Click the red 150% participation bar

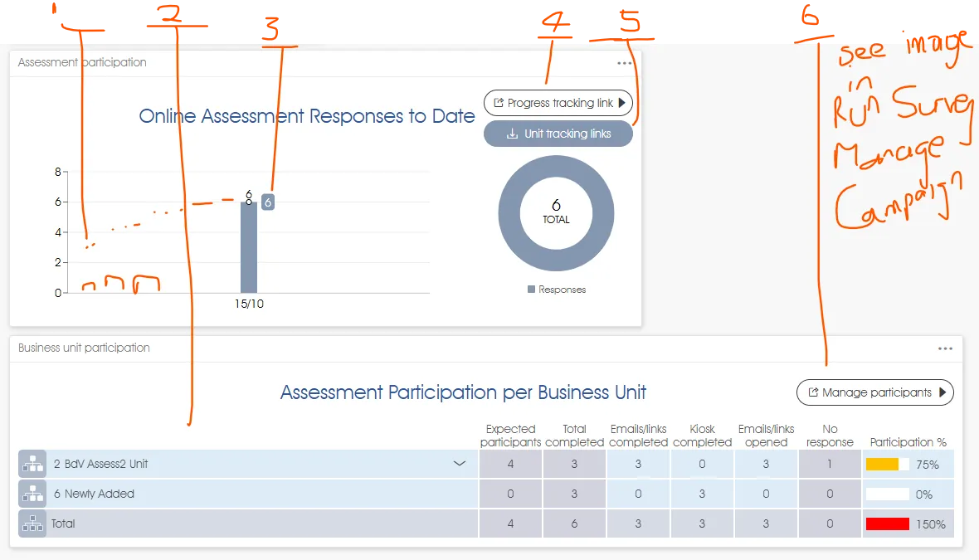click(x=887, y=524)
